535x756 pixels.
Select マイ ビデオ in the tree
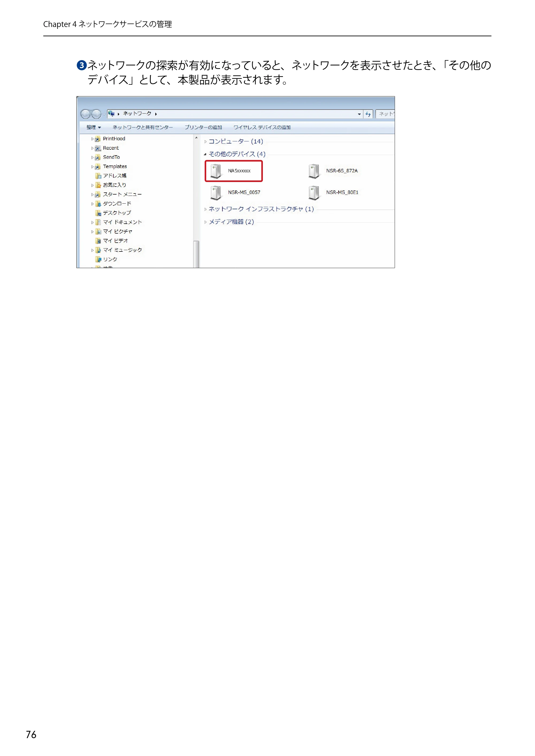(115, 241)
